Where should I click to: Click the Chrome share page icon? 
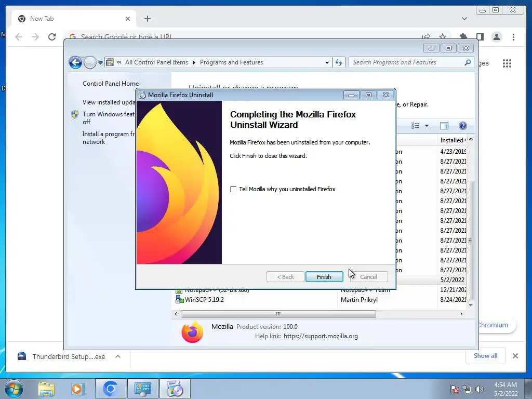click(x=426, y=36)
